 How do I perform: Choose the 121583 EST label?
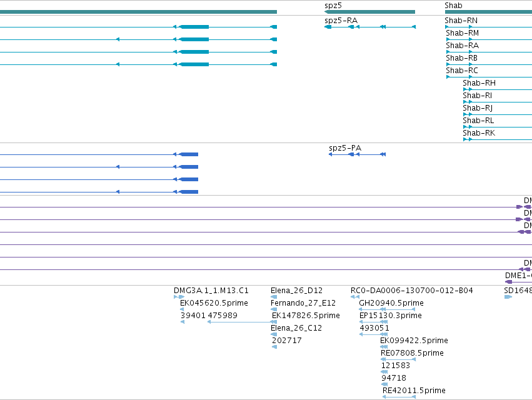pos(396,366)
